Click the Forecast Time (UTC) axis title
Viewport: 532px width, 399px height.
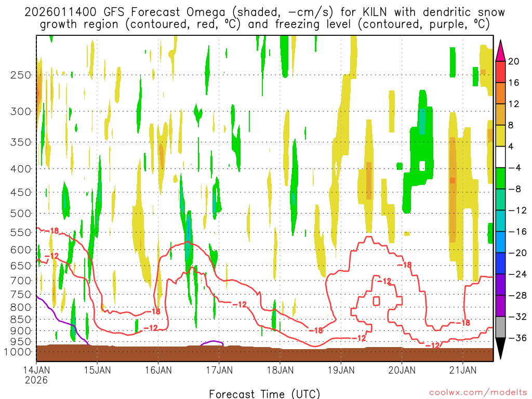point(264,394)
